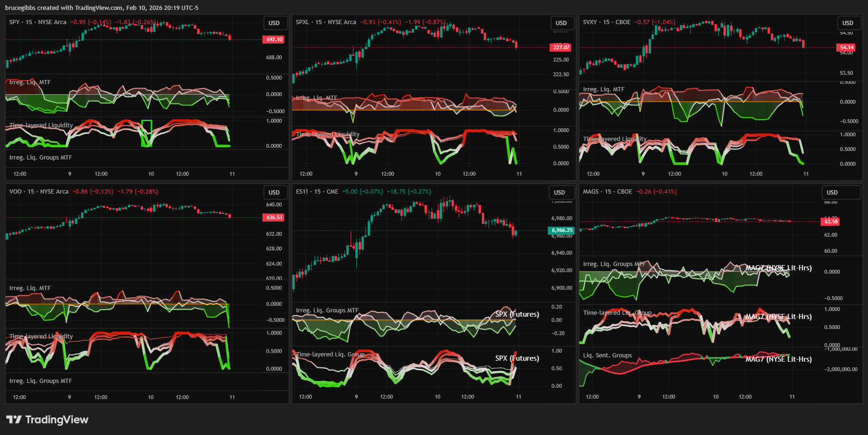Click the Irreg. Liq. MTF label on SVXY chart
This screenshot has width=868, height=435.
603,89
